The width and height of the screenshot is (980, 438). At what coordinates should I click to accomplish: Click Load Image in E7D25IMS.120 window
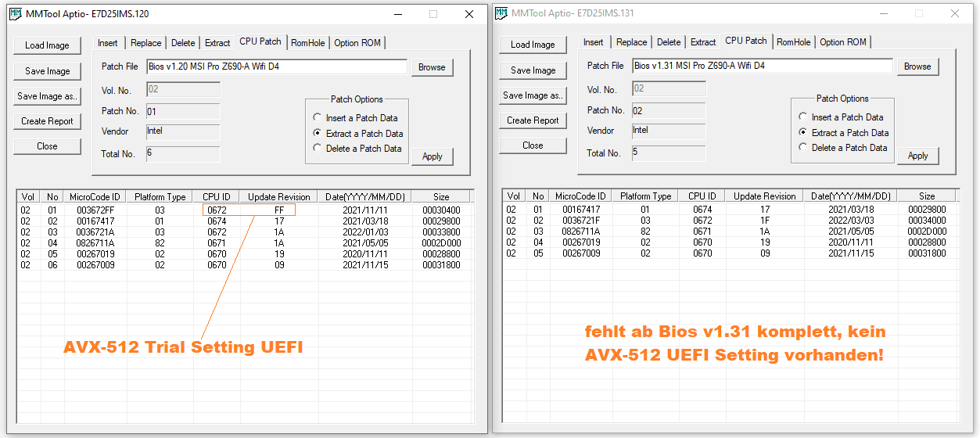47,45
